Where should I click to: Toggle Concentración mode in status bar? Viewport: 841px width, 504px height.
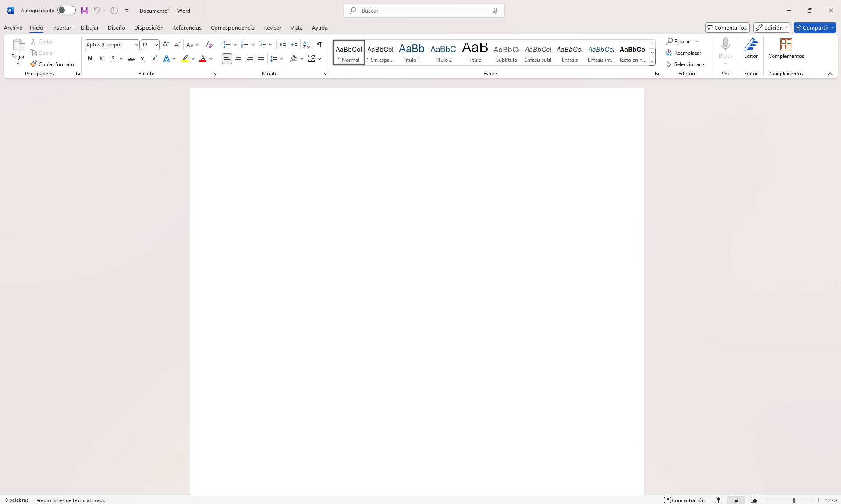pyautogui.click(x=685, y=500)
